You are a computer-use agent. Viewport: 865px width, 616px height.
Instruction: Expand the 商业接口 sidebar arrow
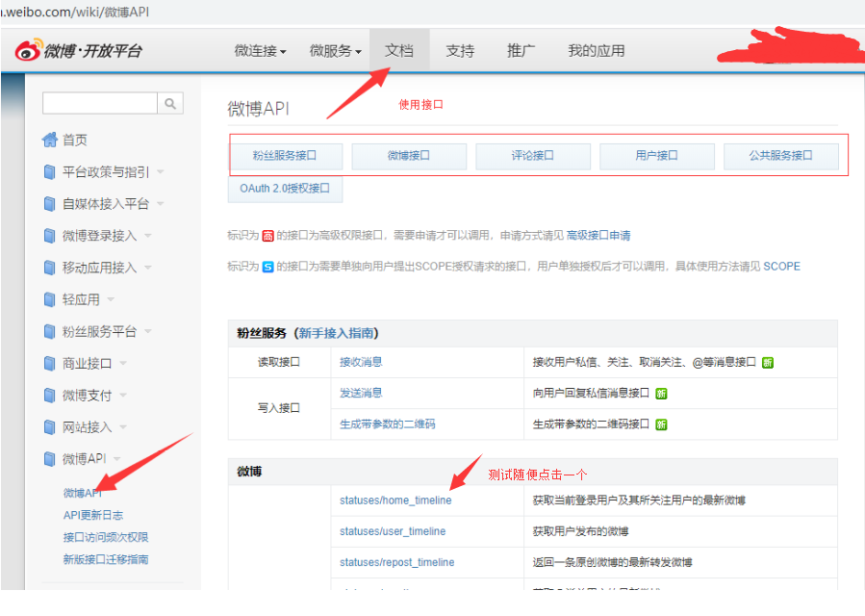pos(123,363)
